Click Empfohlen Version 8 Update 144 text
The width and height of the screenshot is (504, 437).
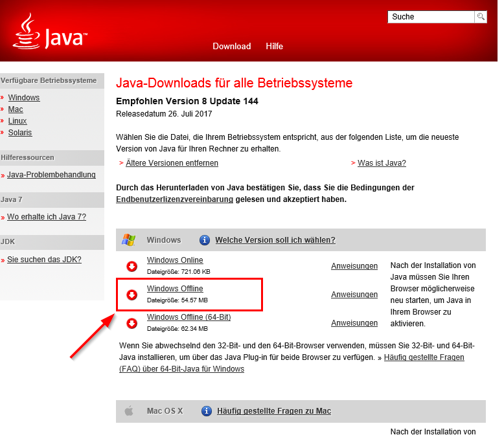[x=187, y=101]
